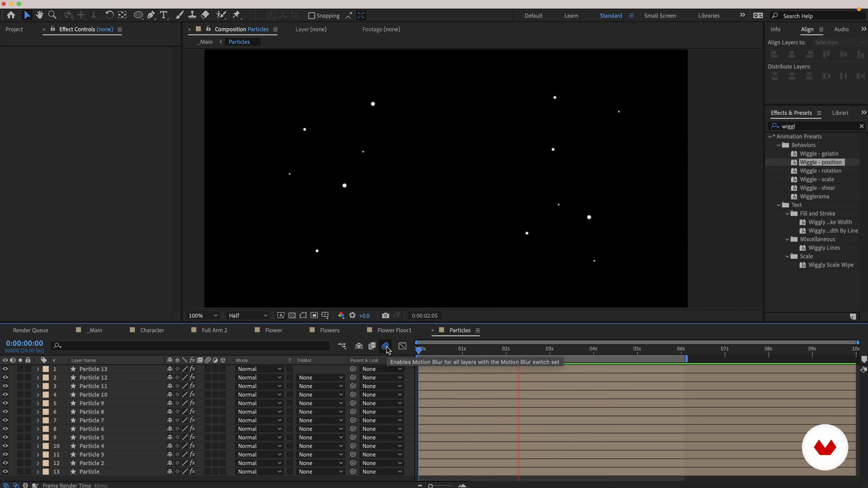
Task: Open the Render Queue tab
Action: point(31,330)
